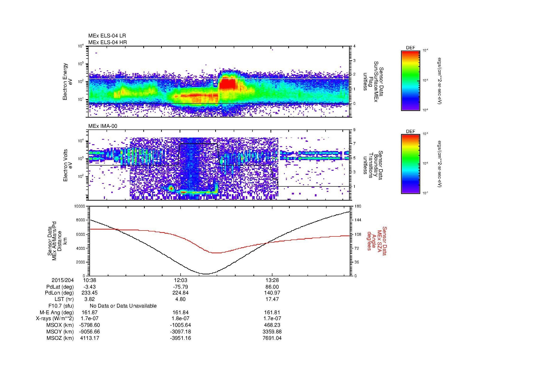
Task: Click the 'LST (hr)' row label
Action: coord(64,299)
